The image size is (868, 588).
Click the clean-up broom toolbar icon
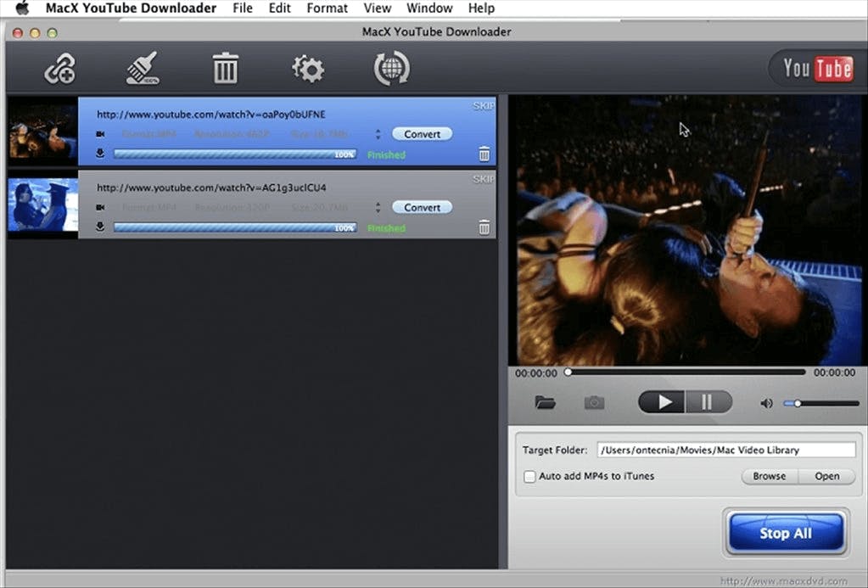tap(143, 68)
